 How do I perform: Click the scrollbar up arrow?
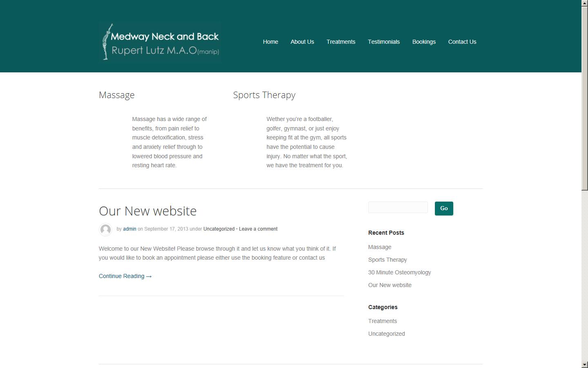tap(585, 3)
